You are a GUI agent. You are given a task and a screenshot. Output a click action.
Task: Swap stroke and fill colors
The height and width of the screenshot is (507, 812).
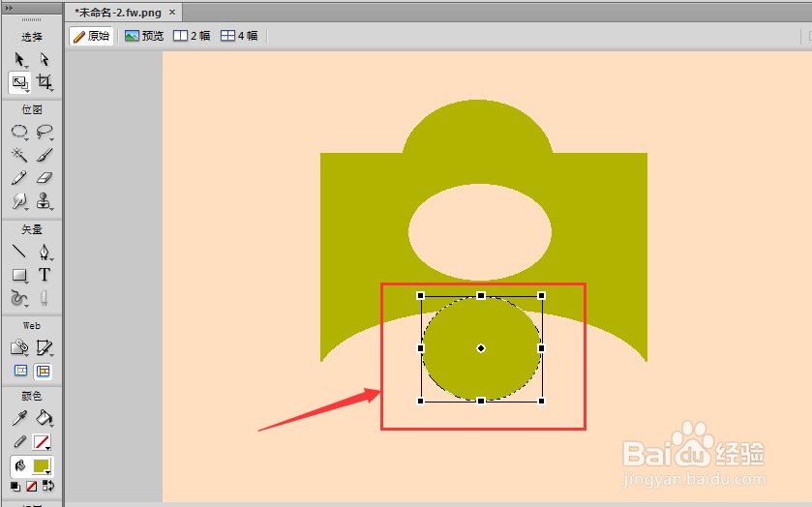point(47,486)
